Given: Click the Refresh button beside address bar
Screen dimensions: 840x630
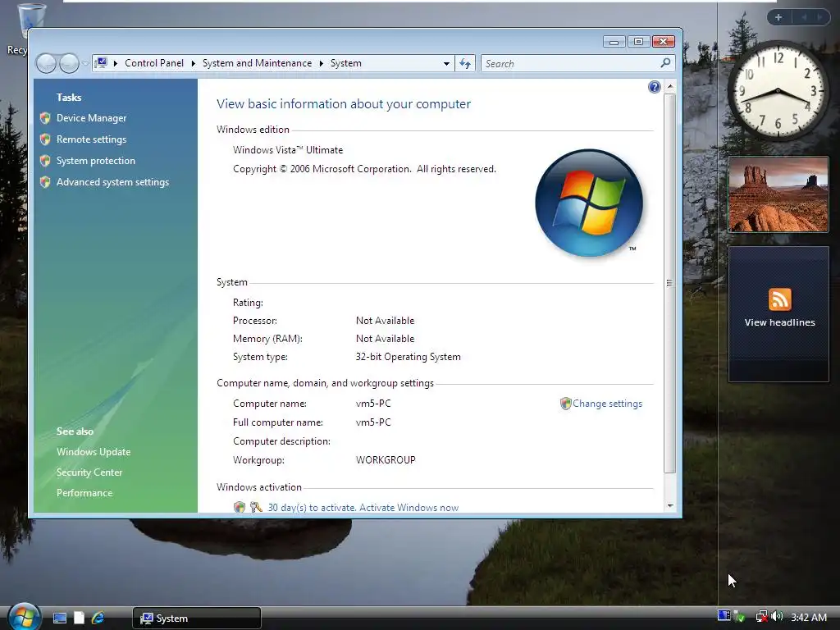Looking at the screenshot, I should (x=465, y=64).
